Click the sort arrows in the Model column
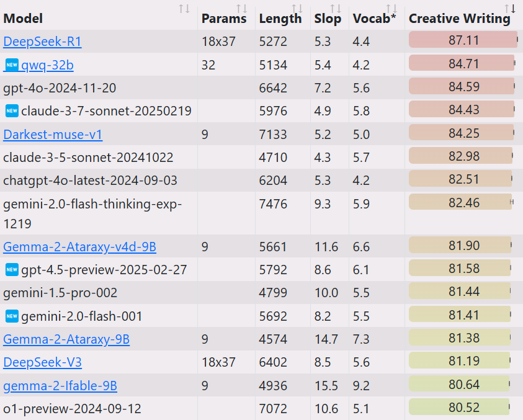The width and height of the screenshot is (523, 420). click(184, 9)
